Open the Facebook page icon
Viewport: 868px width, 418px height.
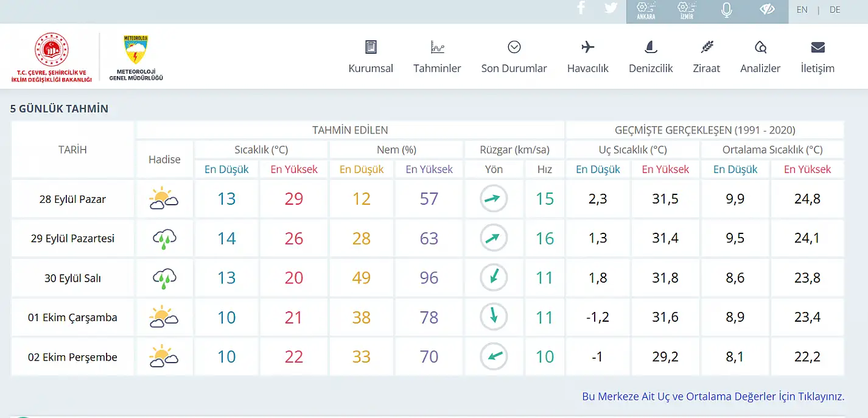pos(581,8)
